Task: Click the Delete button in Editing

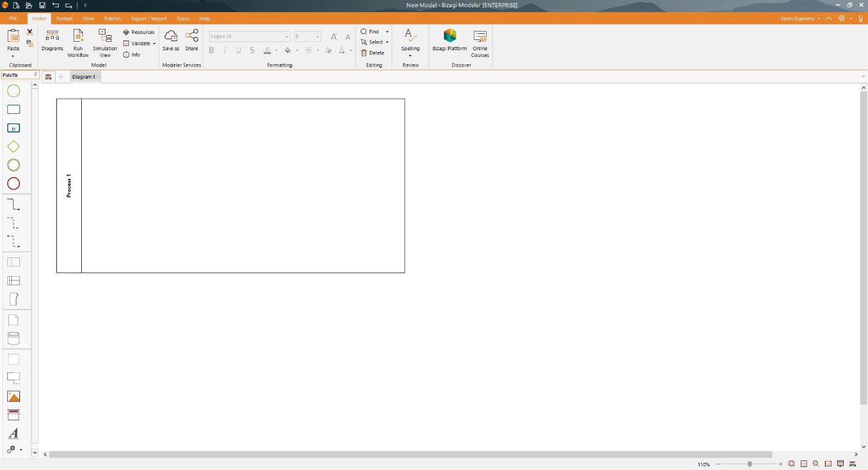Action: pos(372,53)
